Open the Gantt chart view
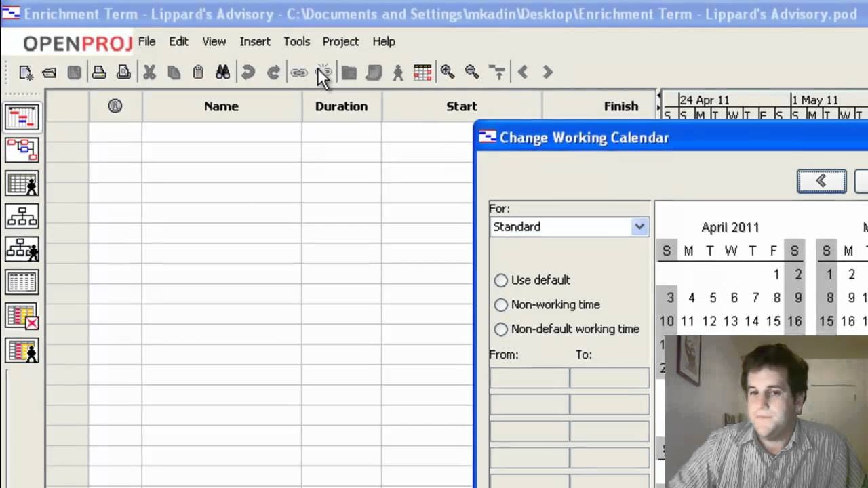 (x=22, y=117)
